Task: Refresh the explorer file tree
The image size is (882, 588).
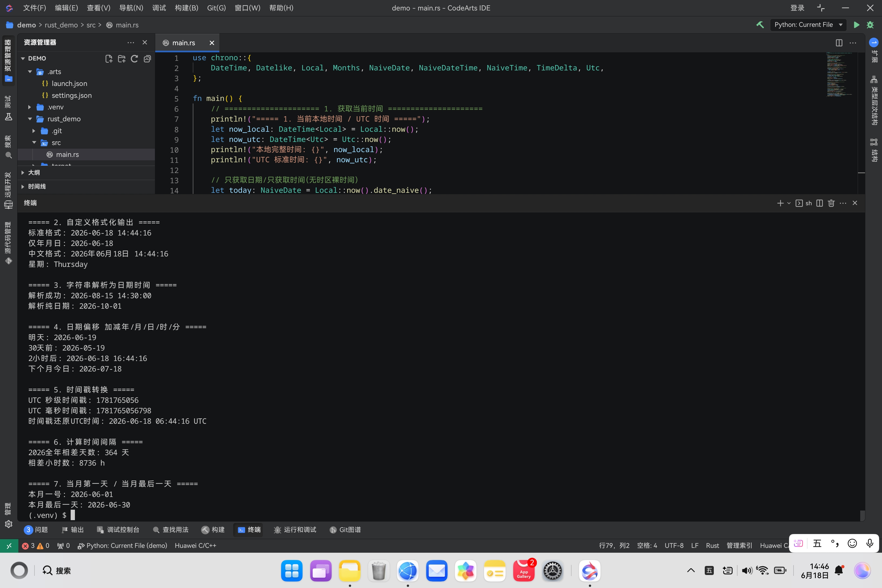Action: point(134,59)
